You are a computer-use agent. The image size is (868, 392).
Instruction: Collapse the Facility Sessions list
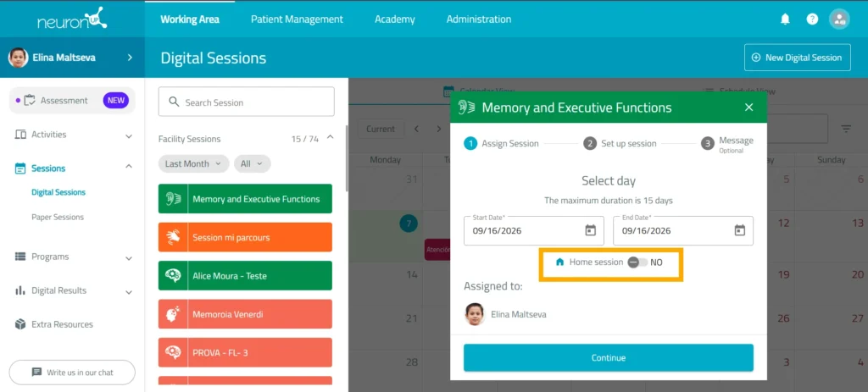coord(330,137)
